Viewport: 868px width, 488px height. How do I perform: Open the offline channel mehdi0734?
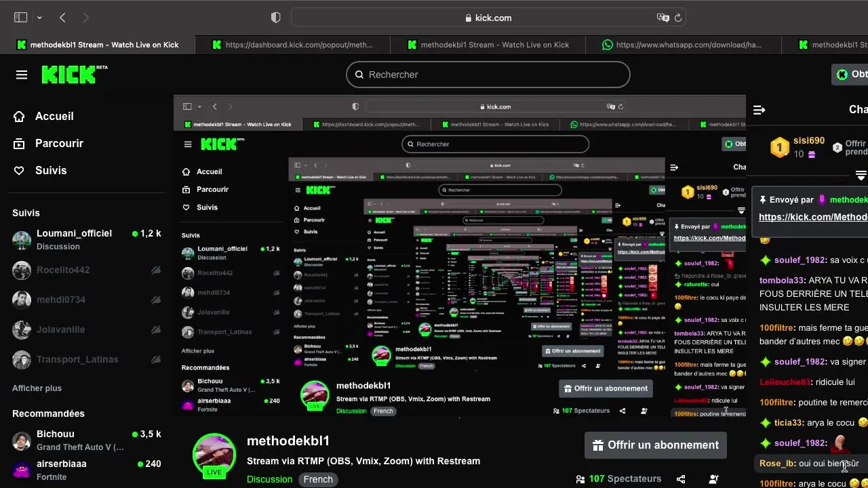[x=87, y=300]
